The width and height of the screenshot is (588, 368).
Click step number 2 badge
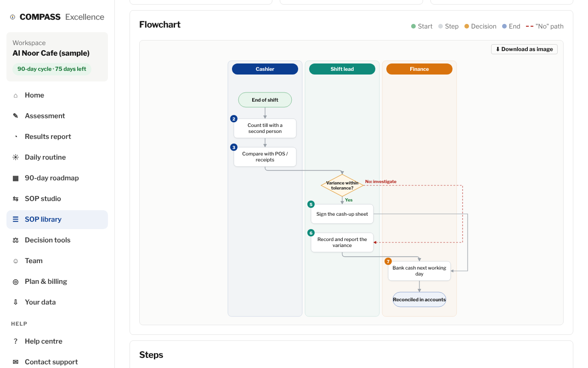coord(234,119)
